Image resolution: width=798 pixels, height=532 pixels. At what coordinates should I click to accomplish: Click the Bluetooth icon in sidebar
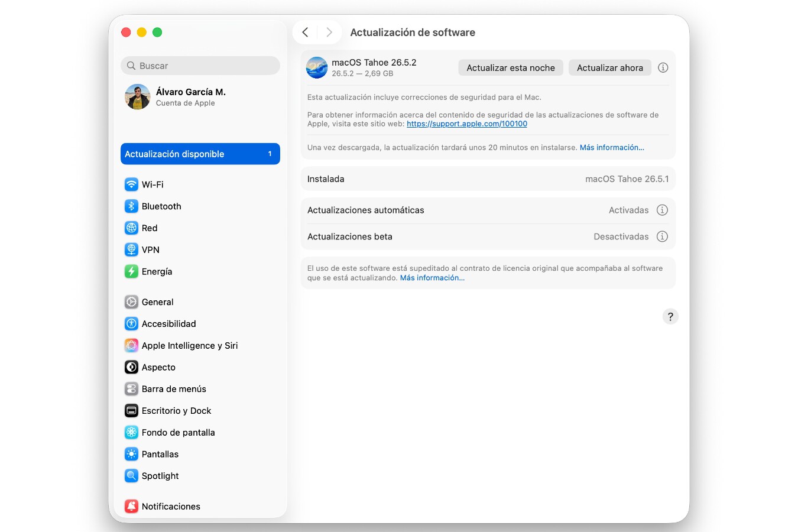131,206
